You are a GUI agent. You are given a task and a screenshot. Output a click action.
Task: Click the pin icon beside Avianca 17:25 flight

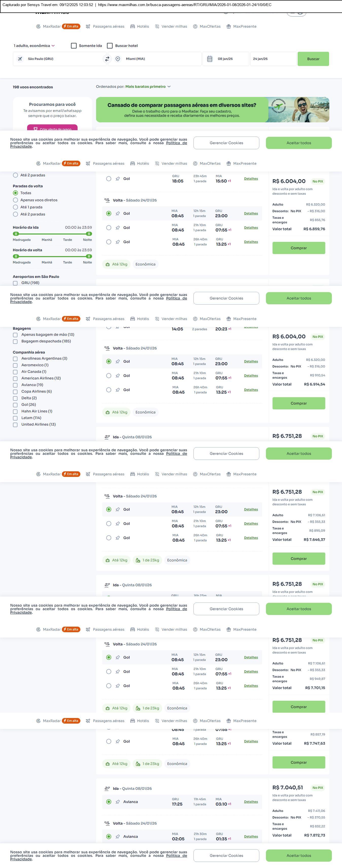tap(118, 802)
